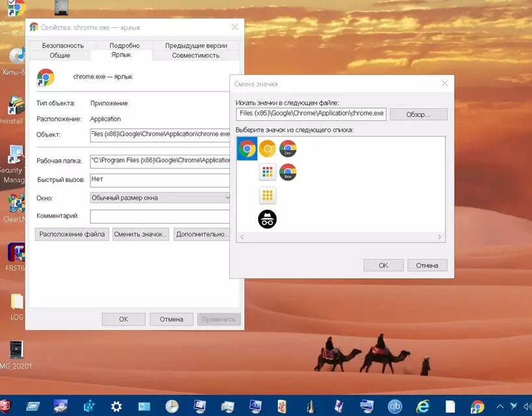The height and width of the screenshot is (416, 532).
Task: Open the Совместимость tab
Action: tap(196, 55)
